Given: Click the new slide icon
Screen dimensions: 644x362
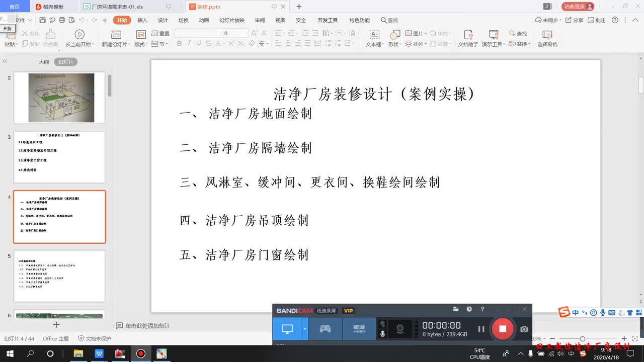Looking at the screenshot, I should tap(116, 34).
